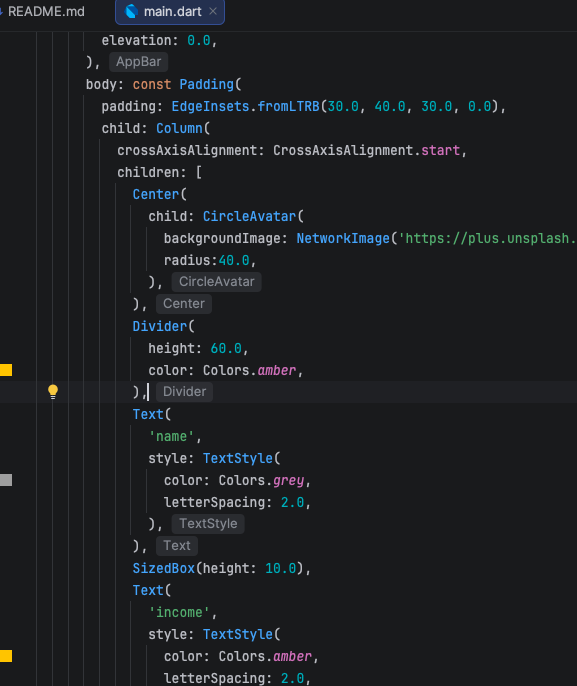Image resolution: width=577 pixels, height=686 pixels.
Task: Click SizedBox(height: 10.0) line
Action: [x=221, y=568]
